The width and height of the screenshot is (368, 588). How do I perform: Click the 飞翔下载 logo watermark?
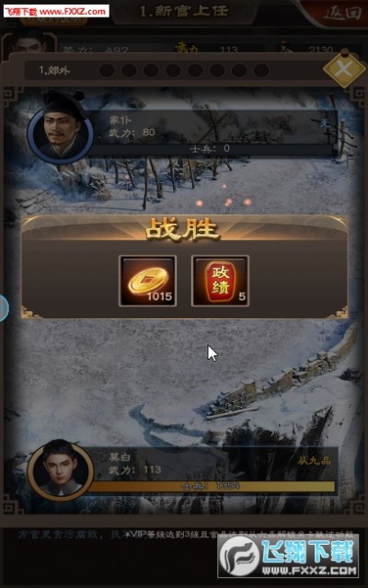coord(288,555)
